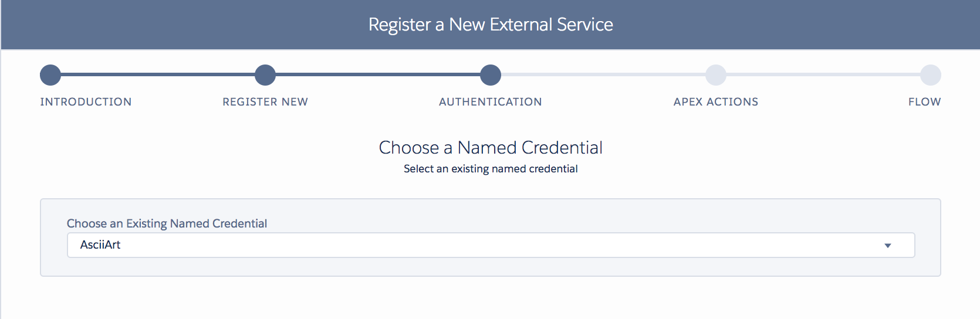Jump to the FLOW step label

coord(925,102)
